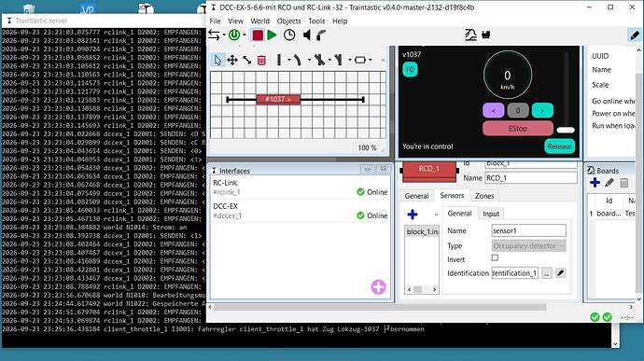
Task: Select the DCC-EX interface row
Action: point(300,211)
